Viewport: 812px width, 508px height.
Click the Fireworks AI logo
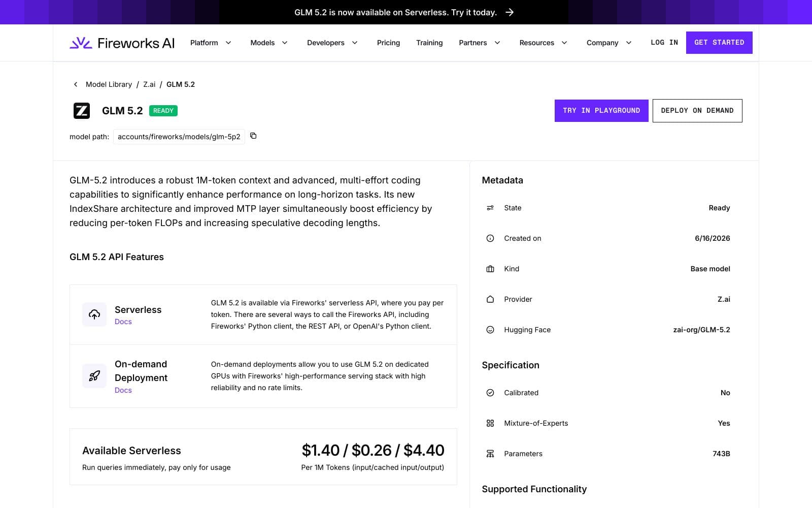coord(122,43)
